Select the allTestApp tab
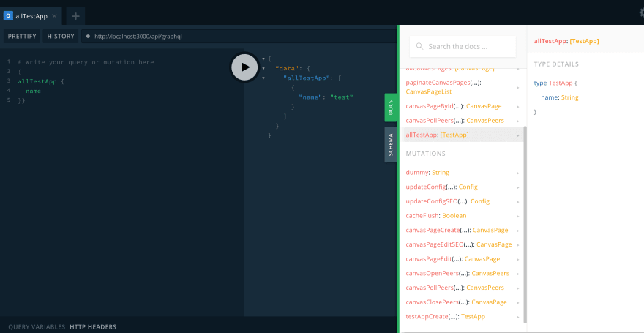The height and width of the screenshot is (333, 644). (31, 16)
